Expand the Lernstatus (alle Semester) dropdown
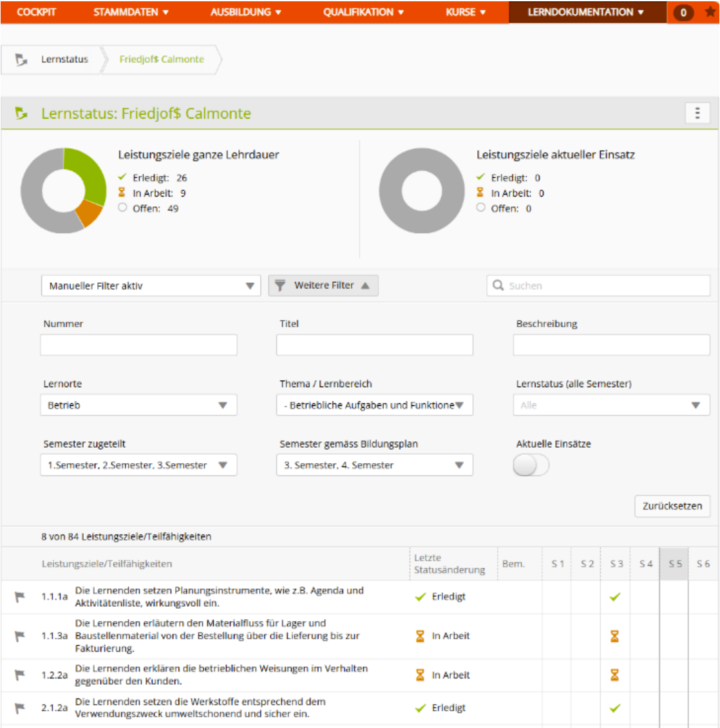This screenshot has height=728, width=720. (611, 405)
